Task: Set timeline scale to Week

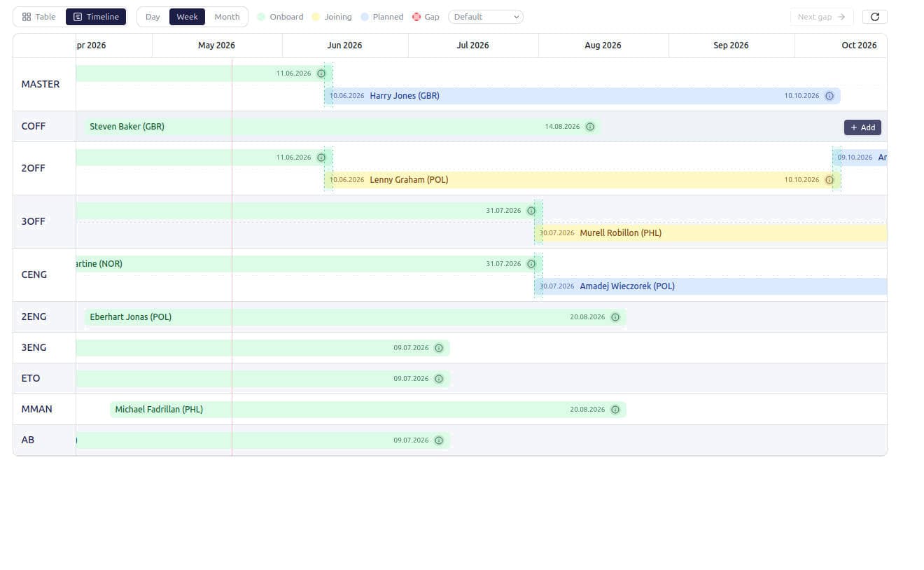Action: click(187, 17)
